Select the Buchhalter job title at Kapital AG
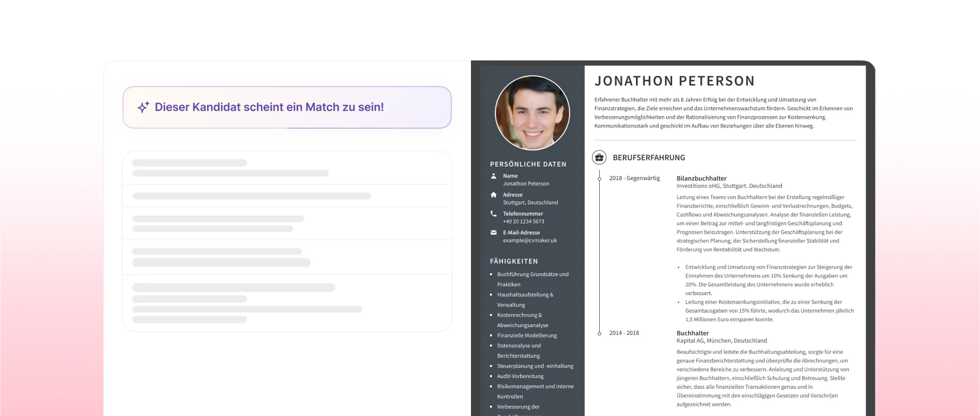The width and height of the screenshot is (980, 416). pos(692,333)
